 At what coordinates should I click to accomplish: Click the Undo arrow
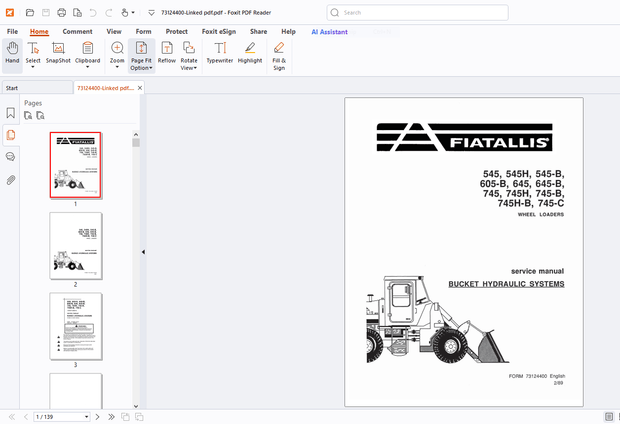click(x=93, y=13)
